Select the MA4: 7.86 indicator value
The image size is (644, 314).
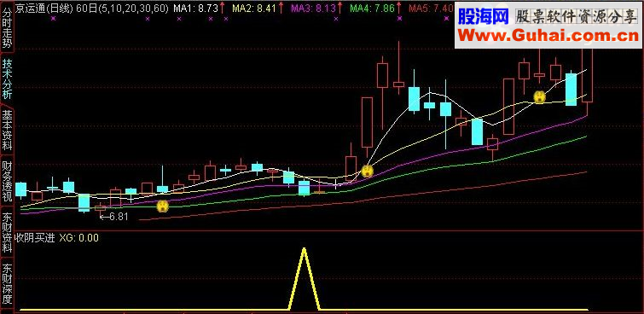(x=373, y=8)
